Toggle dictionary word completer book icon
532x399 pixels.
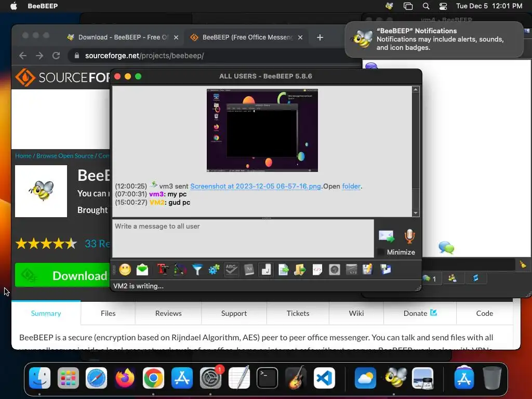point(249,270)
